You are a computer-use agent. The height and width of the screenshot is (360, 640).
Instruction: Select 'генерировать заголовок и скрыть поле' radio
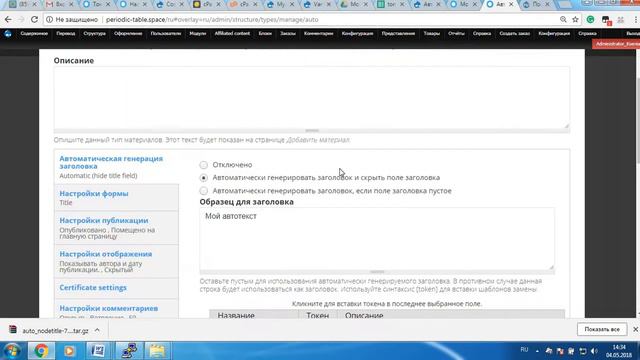204,178
